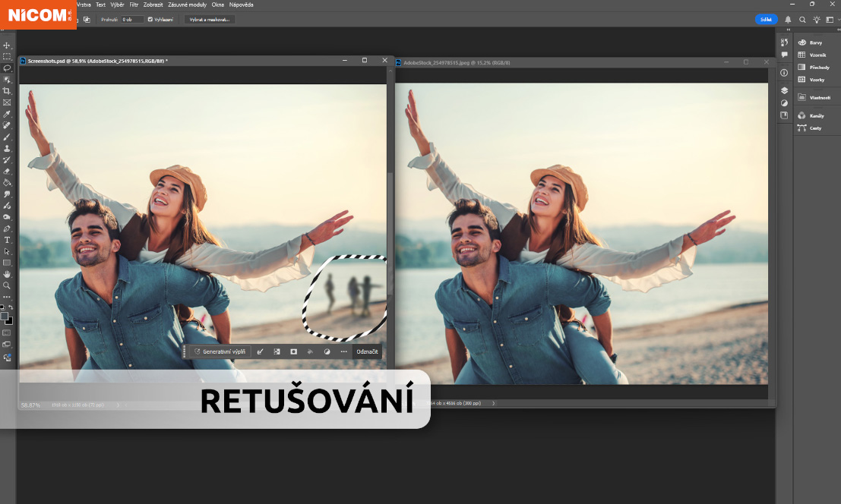
Task: Click the modify selection brush icon in taskbar
Action: (260, 352)
